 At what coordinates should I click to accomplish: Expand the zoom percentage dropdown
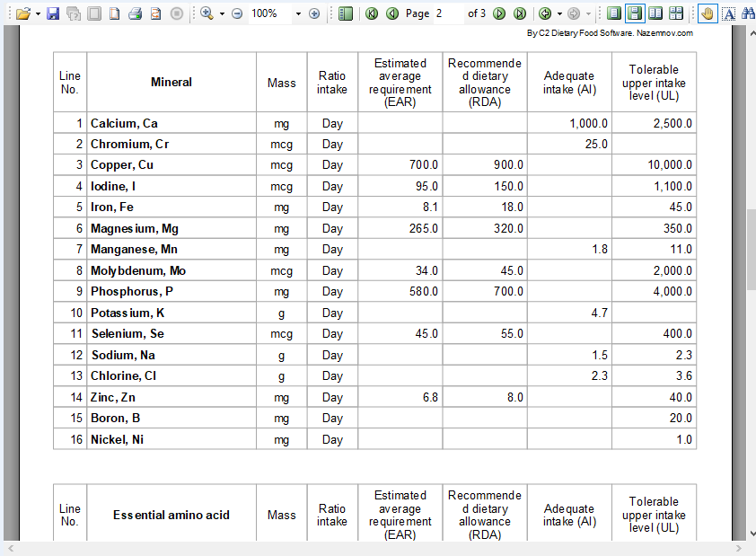point(298,14)
